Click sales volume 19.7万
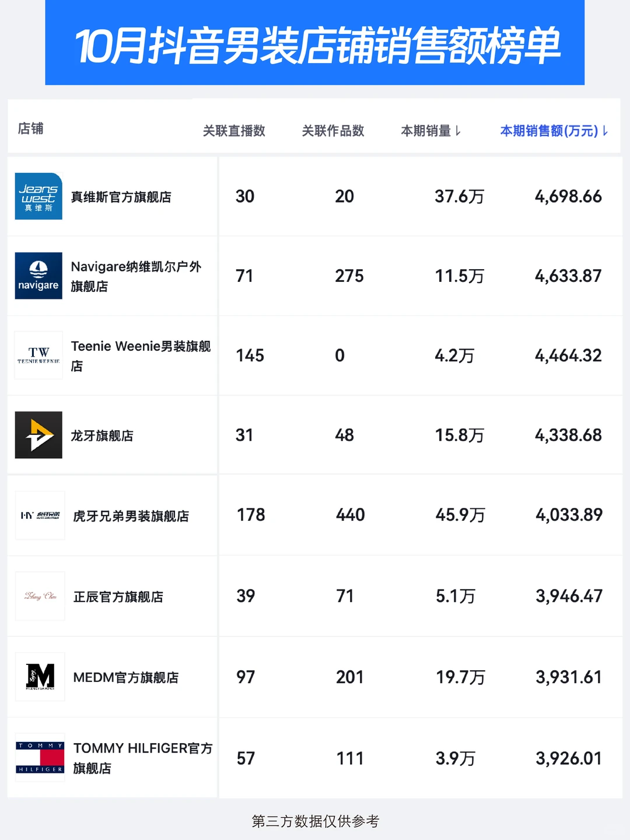This screenshot has height=840, width=630. 461,677
